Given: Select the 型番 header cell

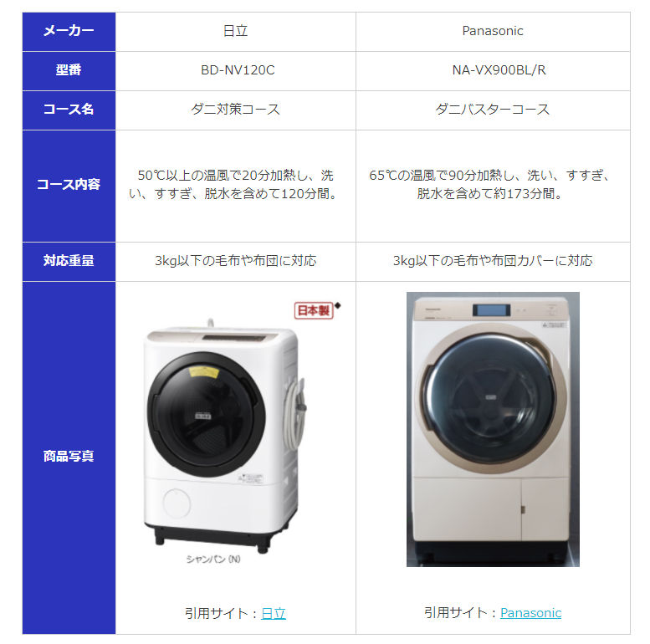Looking at the screenshot, I should coord(69,71).
